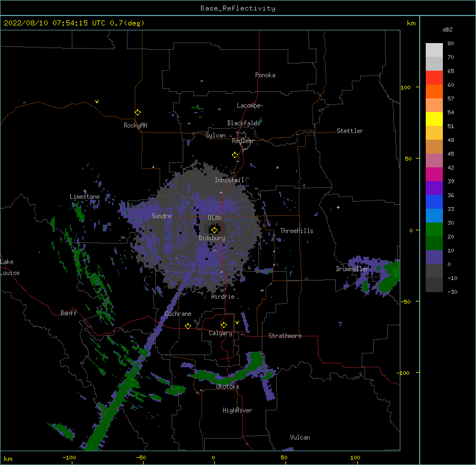
Task: Select the purple 36–39 dBZ legend swatch
Action: tap(434, 188)
